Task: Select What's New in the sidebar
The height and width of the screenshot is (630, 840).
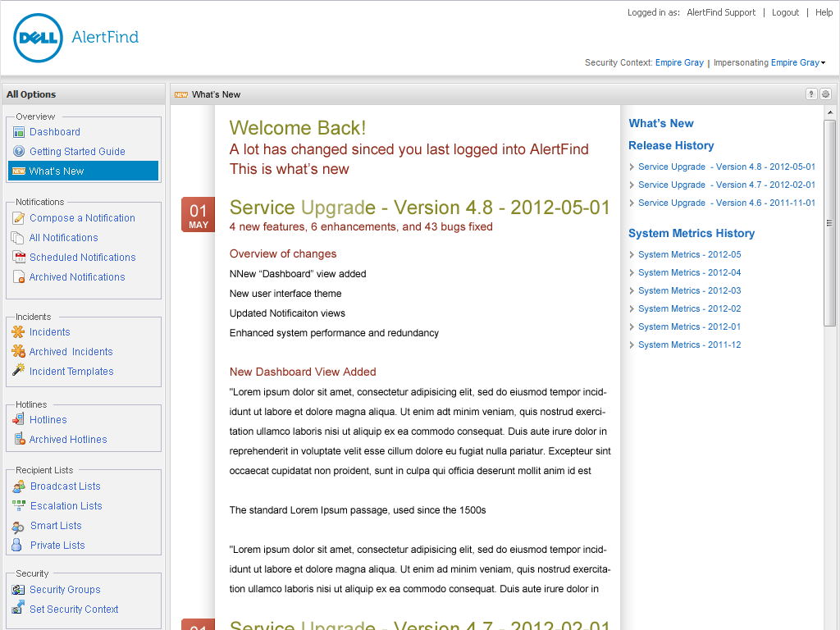Action: [x=83, y=171]
